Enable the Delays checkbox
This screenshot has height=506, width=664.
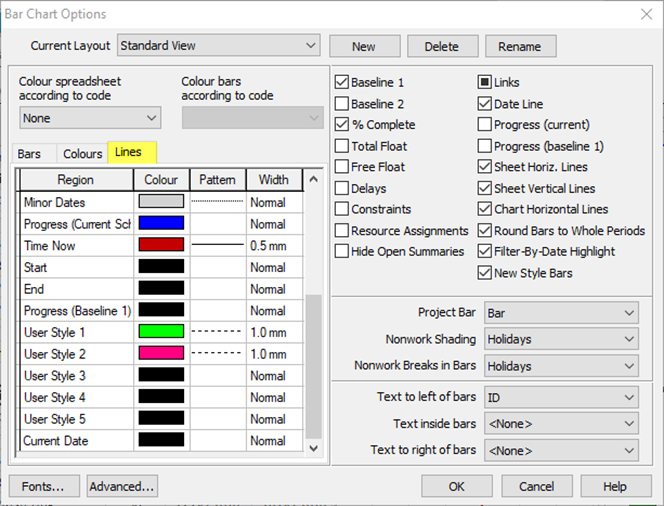tap(342, 188)
